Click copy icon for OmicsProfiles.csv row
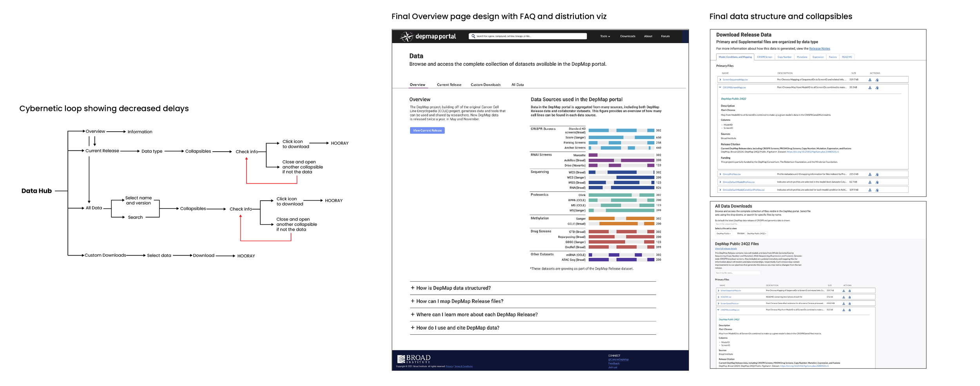Viewport: 980px width, 386px height. pos(877,174)
